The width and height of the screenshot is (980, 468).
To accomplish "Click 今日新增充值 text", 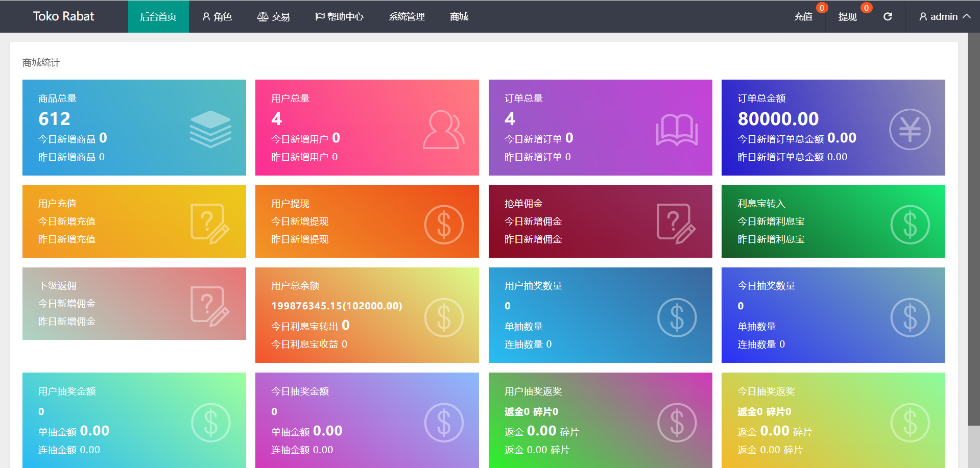I will 67,221.
